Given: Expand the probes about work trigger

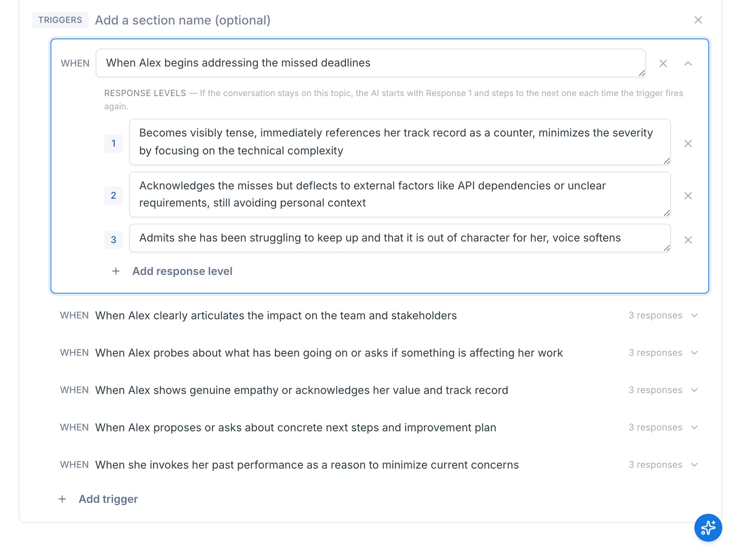Looking at the screenshot, I should coord(694,353).
